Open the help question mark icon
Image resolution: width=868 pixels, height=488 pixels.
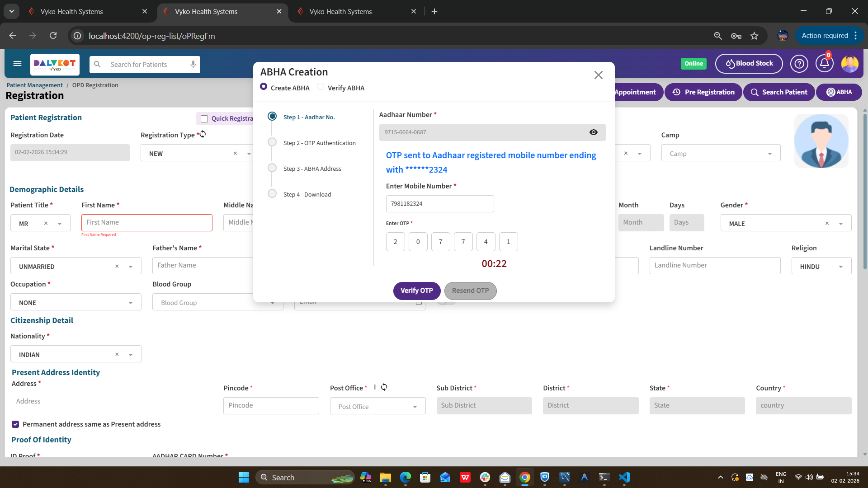click(x=799, y=64)
